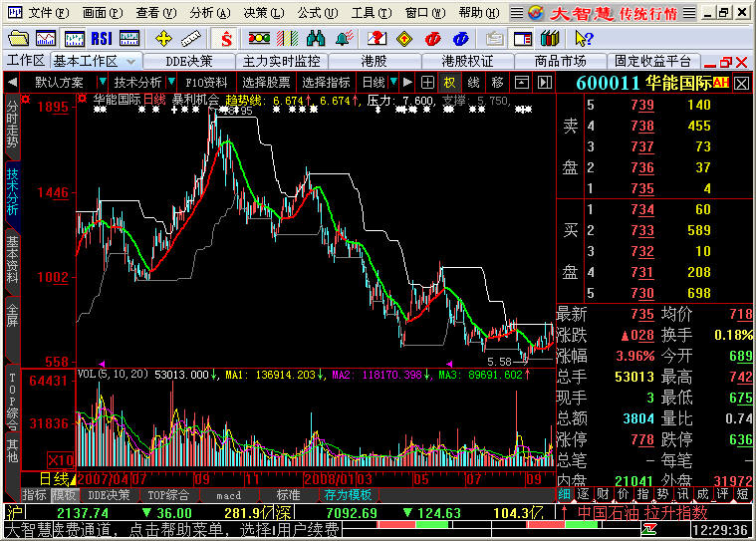Click the window layout panel icon
This screenshot has height=541, width=756.
click(523, 38)
